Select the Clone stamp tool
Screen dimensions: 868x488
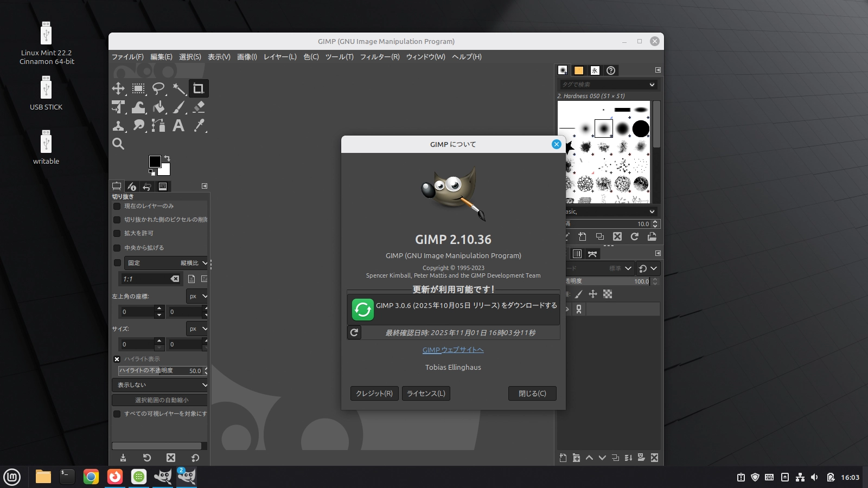tap(118, 126)
